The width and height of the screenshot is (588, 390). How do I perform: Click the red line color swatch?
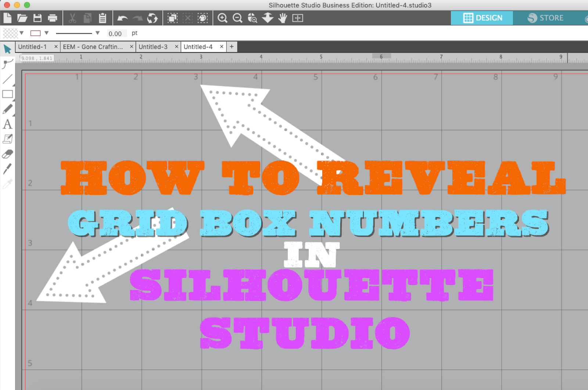36,33
